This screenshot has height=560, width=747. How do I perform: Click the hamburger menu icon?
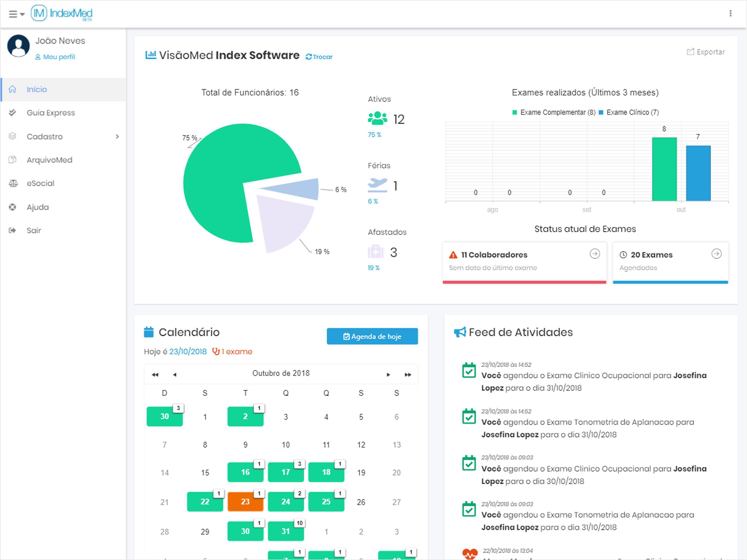coord(13,14)
